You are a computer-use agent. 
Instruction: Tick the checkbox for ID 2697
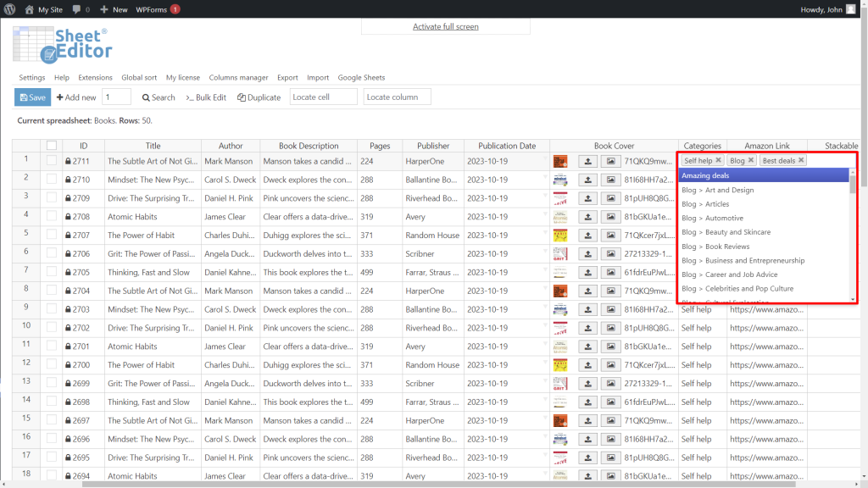click(x=52, y=420)
